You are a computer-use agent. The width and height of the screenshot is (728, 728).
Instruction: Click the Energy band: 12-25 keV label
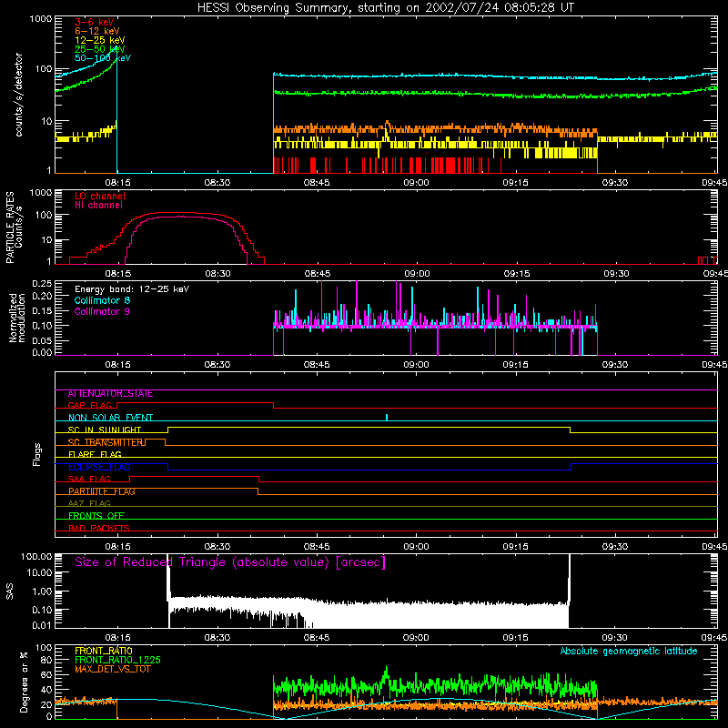(x=132, y=289)
